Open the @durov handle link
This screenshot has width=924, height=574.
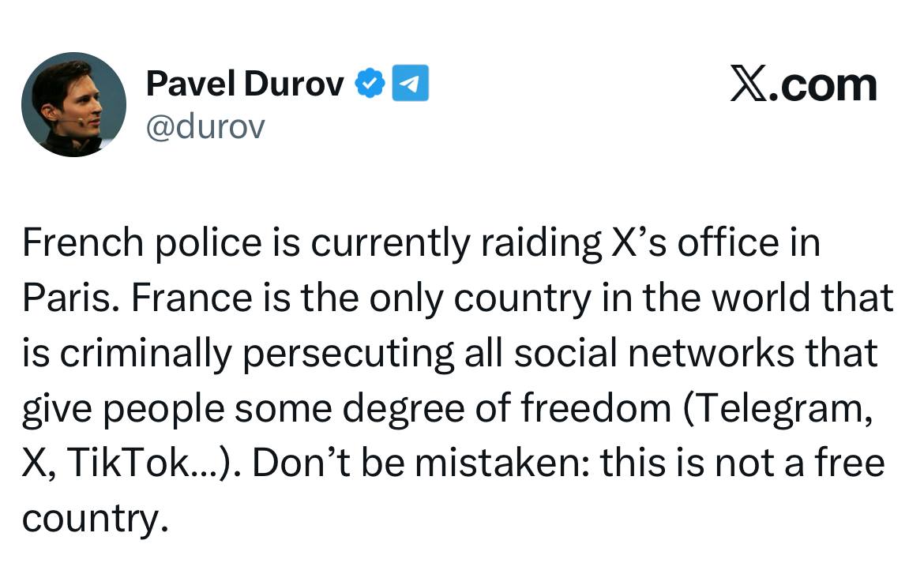[205, 126]
